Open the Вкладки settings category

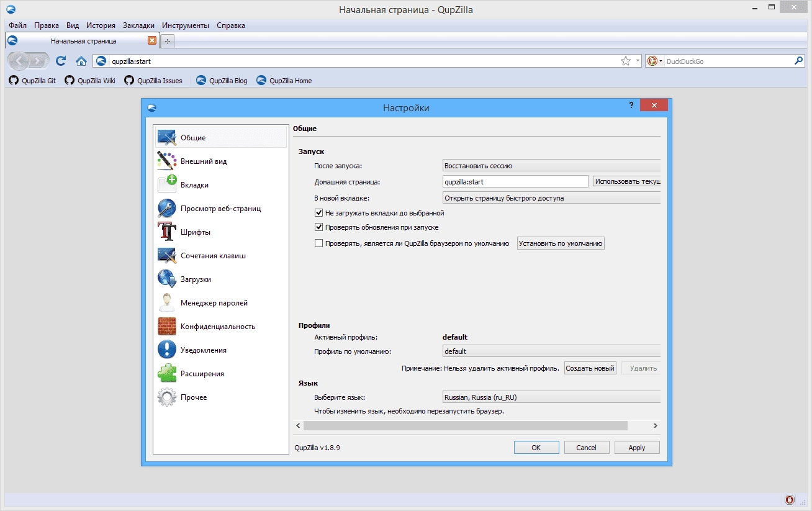tap(221, 184)
